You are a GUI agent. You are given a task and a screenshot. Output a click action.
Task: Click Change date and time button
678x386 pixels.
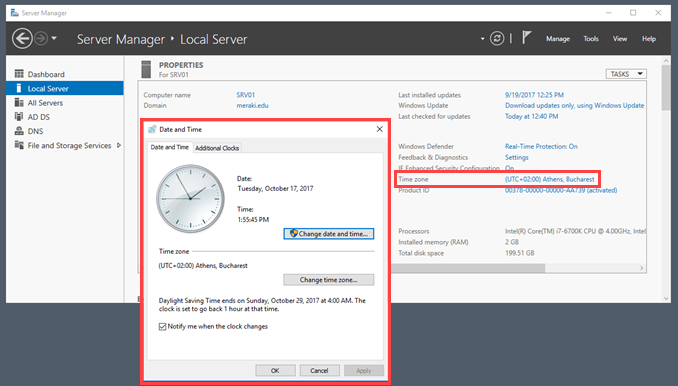tap(329, 233)
